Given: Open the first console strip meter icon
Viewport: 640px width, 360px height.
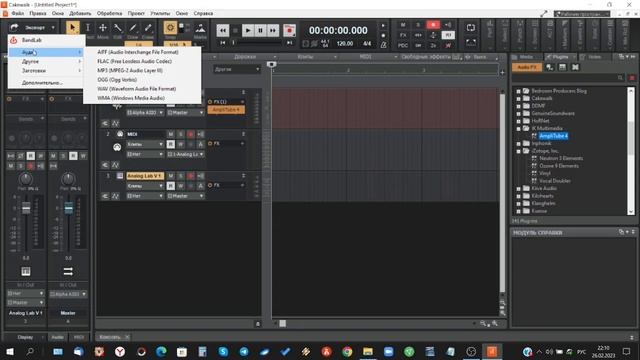Looking at the screenshot, I should pyautogui.click(x=26, y=271).
